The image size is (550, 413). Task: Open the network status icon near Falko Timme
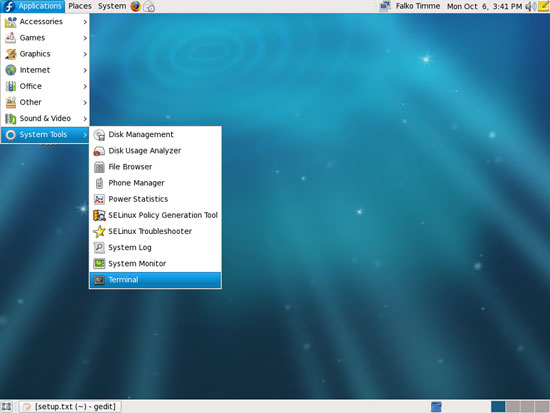coord(385,6)
